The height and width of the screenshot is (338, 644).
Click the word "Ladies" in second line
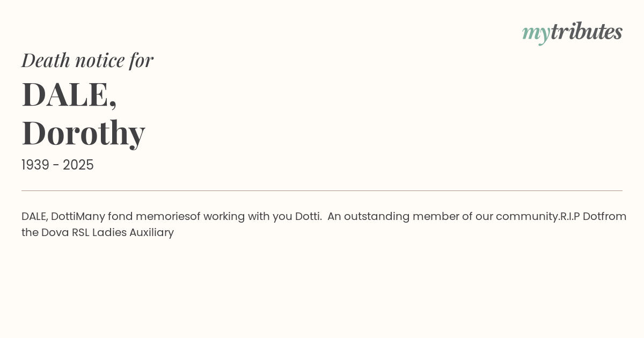(109, 232)
